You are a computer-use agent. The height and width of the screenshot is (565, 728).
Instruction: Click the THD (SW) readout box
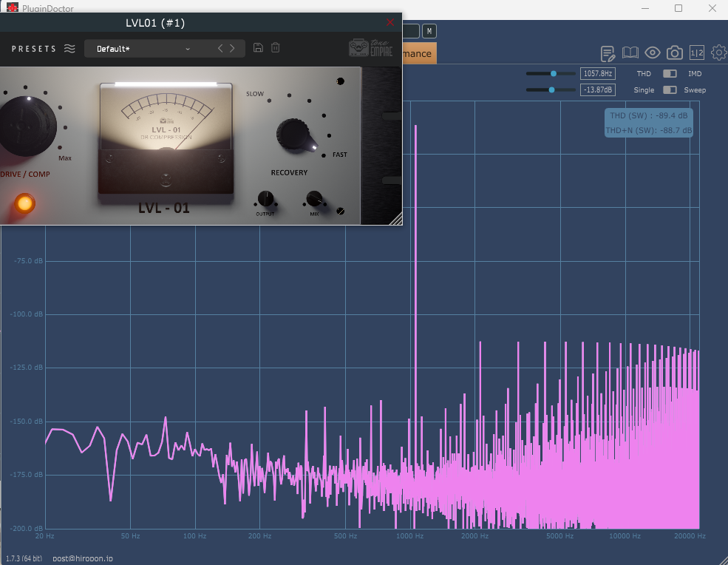pyautogui.click(x=649, y=123)
